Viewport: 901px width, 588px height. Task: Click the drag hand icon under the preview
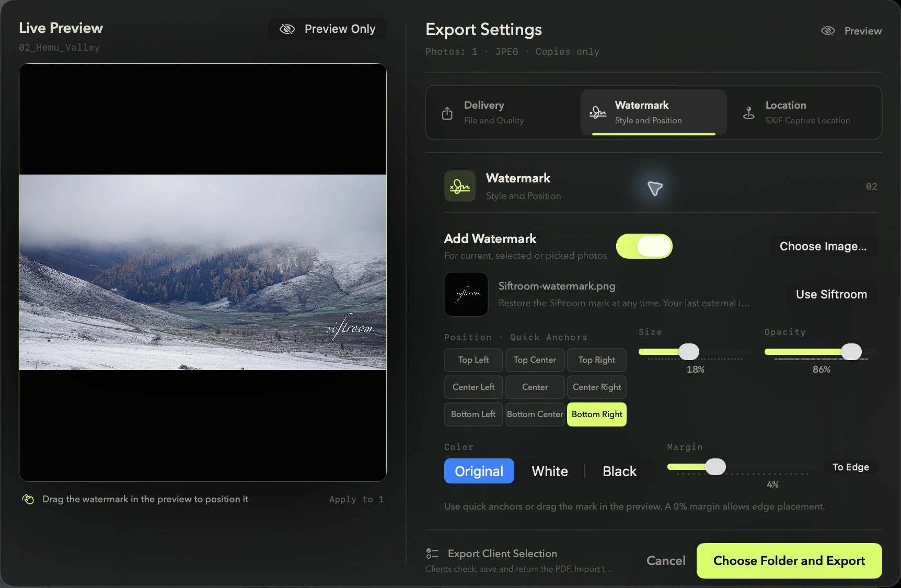click(x=28, y=499)
